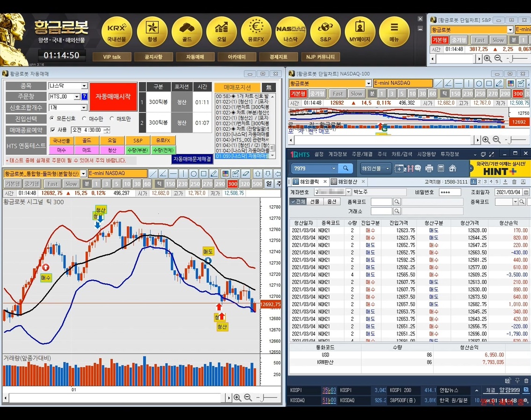The width and height of the screenshot is (531, 420).
Task: Open 설정 menu in 1QHTS
Action: (x=319, y=154)
